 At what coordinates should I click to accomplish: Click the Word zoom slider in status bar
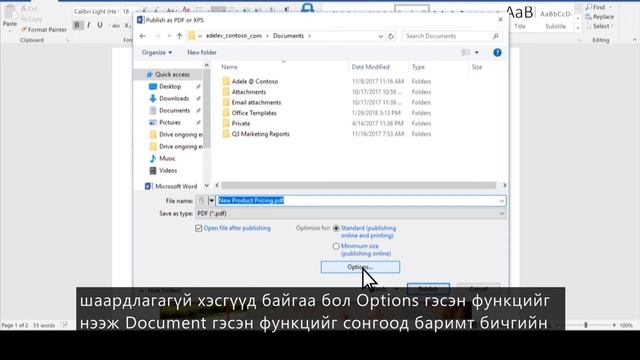point(586,325)
